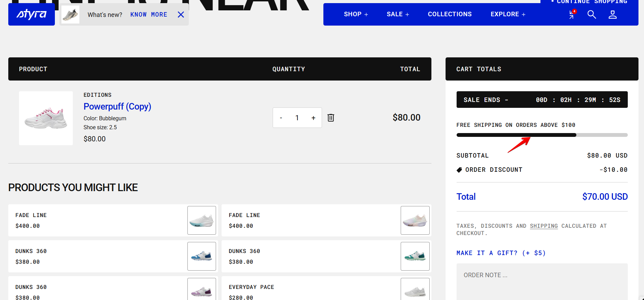This screenshot has width=644, height=300.
Task: Open the Powerpuff (Copy) product link
Action: (x=117, y=106)
